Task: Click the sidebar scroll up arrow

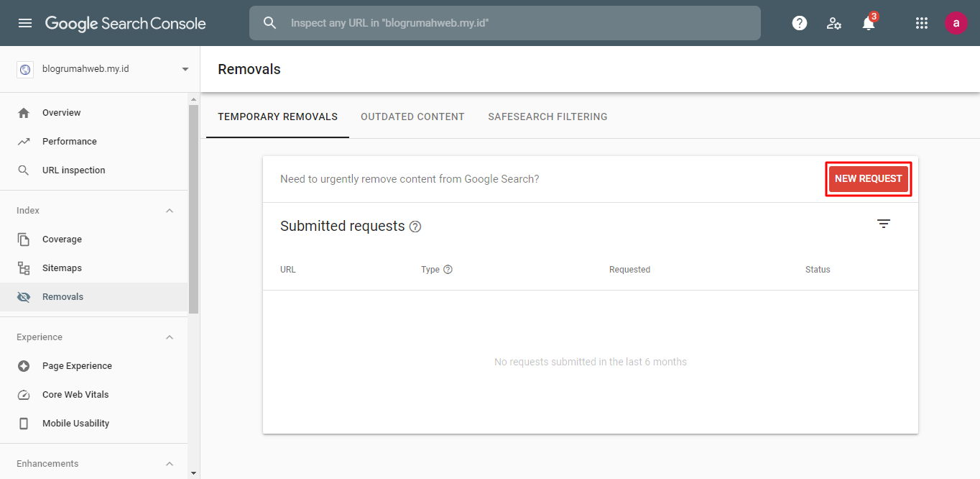Action: [193, 99]
